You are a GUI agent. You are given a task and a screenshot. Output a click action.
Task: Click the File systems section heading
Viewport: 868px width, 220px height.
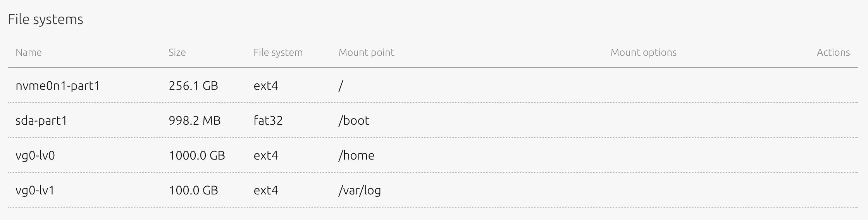(x=45, y=19)
